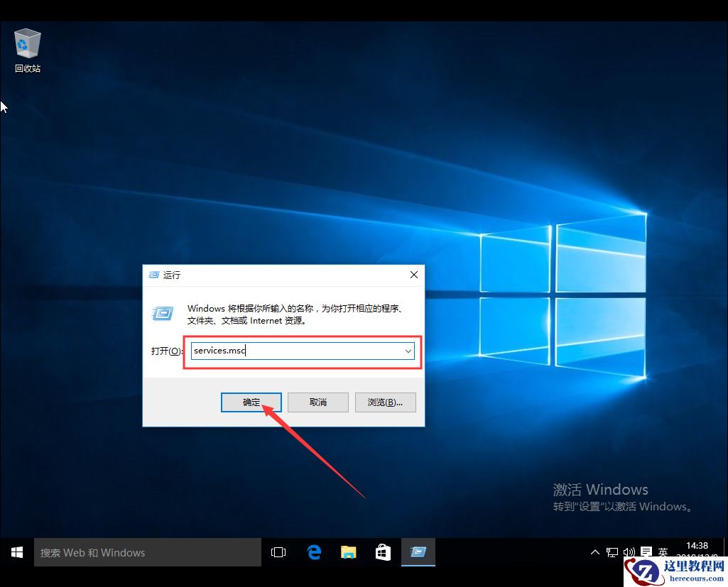Open the Run dialog taskbar icon

point(418,552)
